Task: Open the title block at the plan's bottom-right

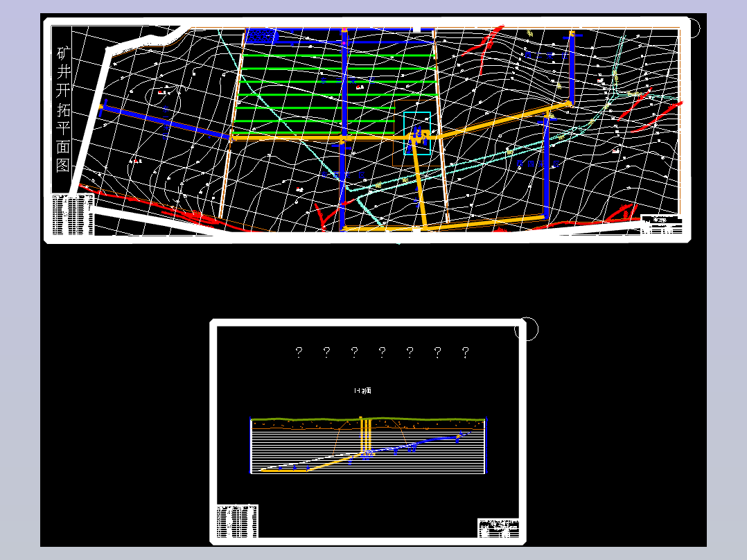Action: point(661,225)
